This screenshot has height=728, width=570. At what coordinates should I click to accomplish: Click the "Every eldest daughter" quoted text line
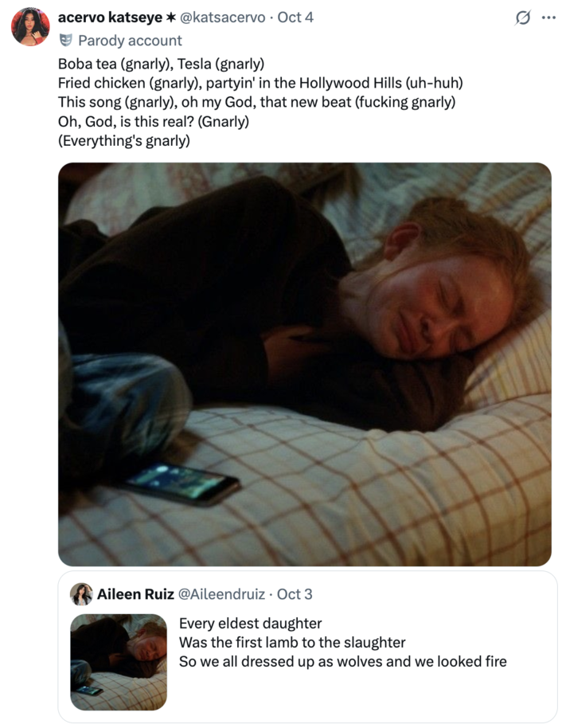250,623
